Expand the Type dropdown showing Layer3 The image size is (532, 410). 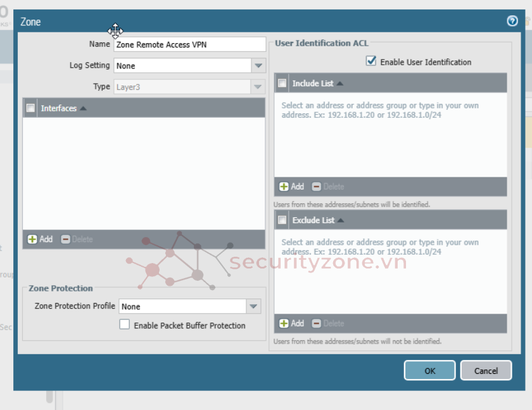pos(258,87)
